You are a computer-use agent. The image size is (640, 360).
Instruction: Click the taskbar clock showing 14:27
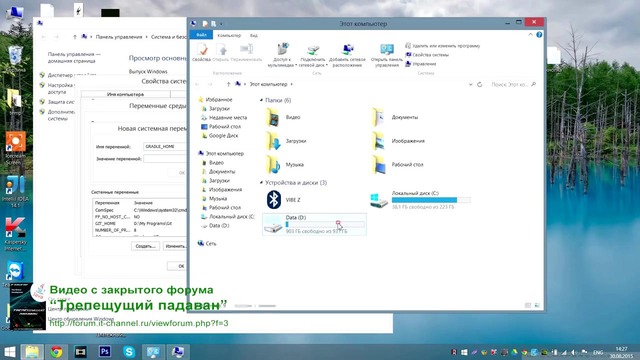coord(621,352)
